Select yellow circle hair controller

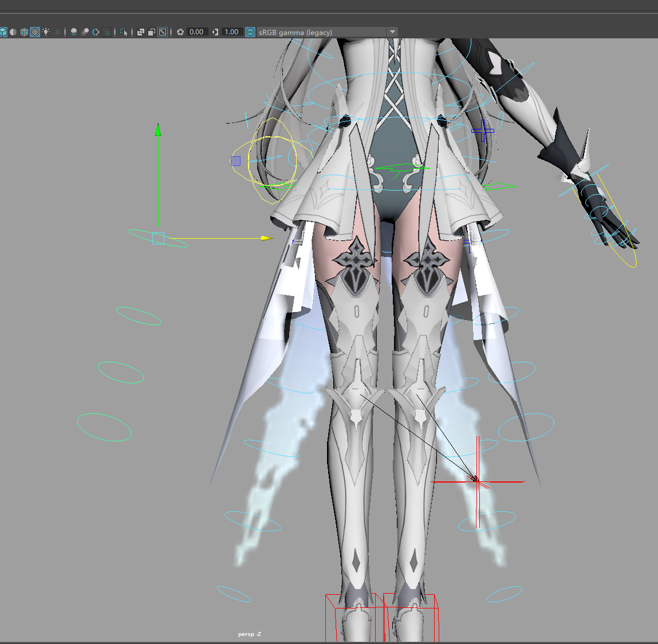pyautogui.click(x=272, y=161)
